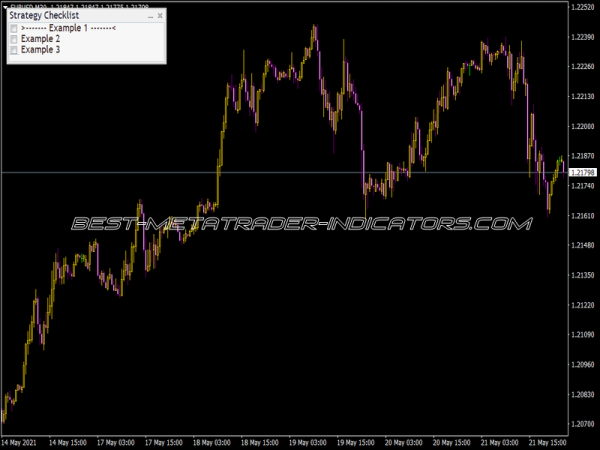The width and height of the screenshot is (600, 450).
Task: Click '14 May 2021' on time axis
Action: [x=22, y=441]
